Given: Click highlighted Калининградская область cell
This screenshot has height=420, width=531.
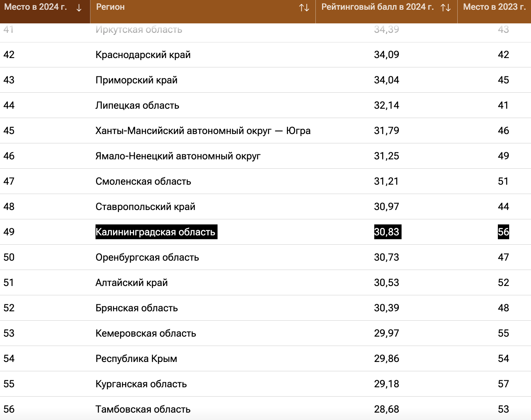Looking at the screenshot, I should coord(156,232).
